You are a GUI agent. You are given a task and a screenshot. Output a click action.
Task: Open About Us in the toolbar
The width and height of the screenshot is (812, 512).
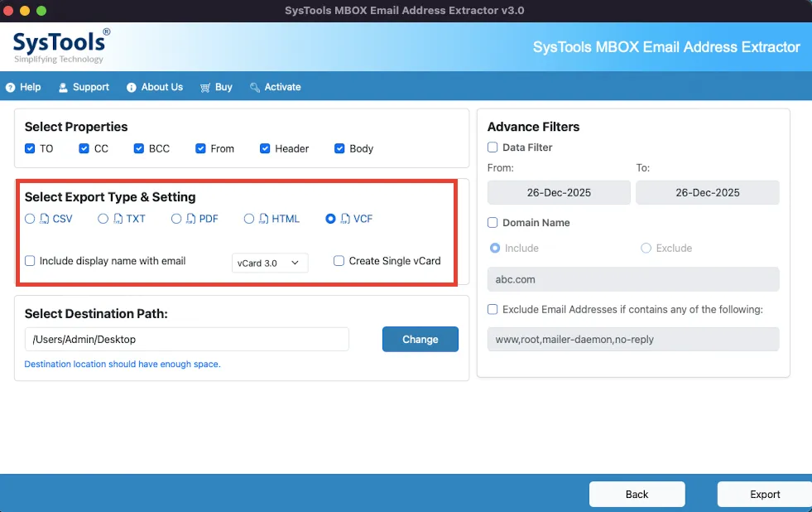(x=155, y=87)
